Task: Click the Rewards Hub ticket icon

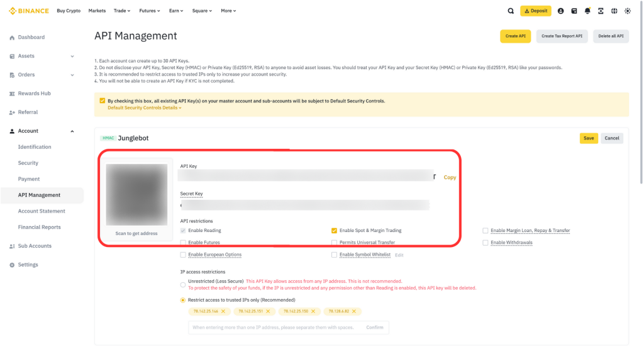Action: pyautogui.click(x=12, y=94)
